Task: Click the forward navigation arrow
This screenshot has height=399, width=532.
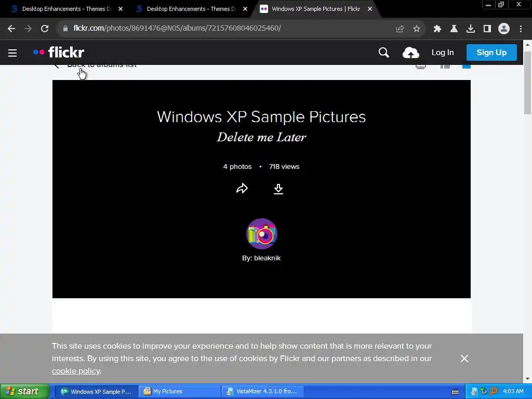Action: pos(28,29)
